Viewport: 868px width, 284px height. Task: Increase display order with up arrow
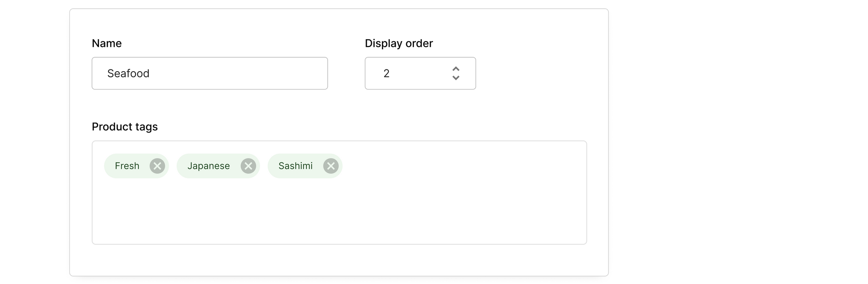tap(456, 69)
